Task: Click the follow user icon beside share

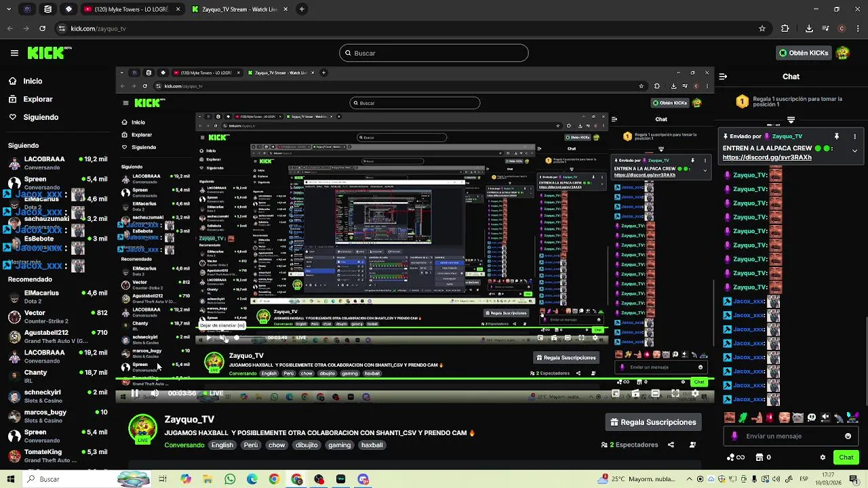Action: pyautogui.click(x=692, y=445)
